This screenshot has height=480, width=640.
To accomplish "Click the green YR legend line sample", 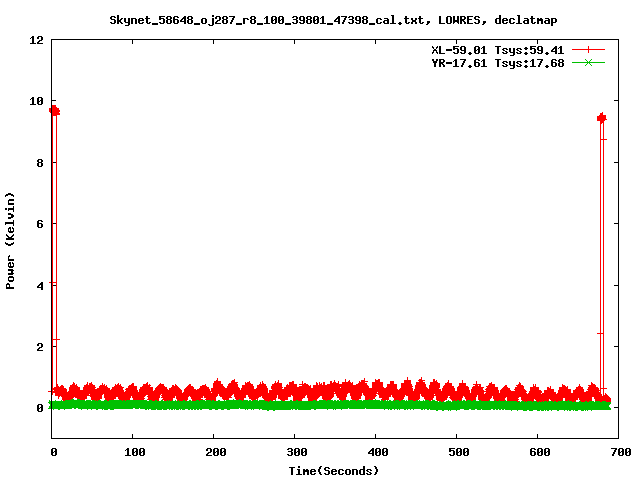I will (x=588, y=63).
